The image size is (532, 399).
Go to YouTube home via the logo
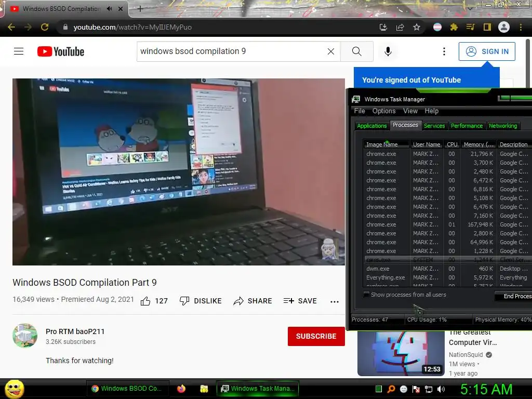point(61,51)
